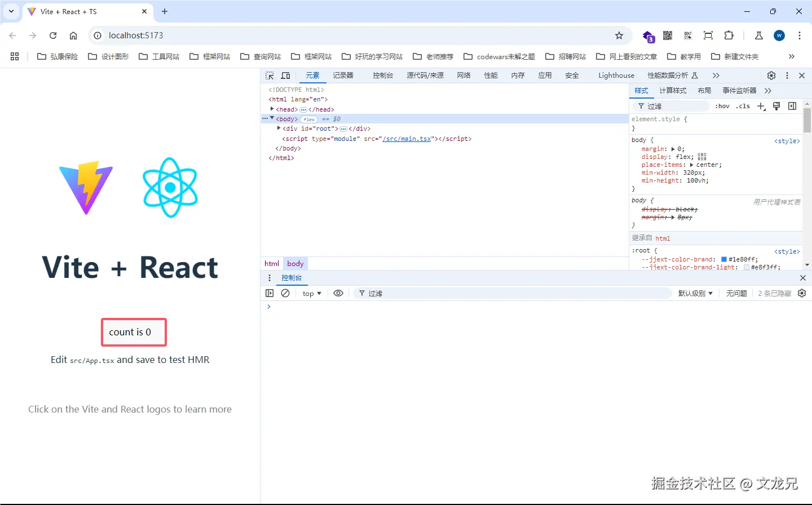Focus the styles filter (过滤) input
Viewport: 812px width, 505px height.
(x=670, y=106)
